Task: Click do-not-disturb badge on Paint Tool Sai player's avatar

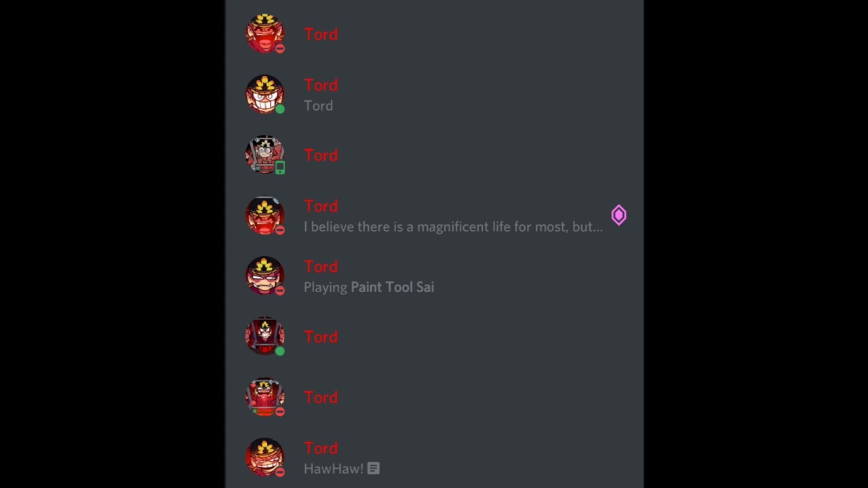Action: pyautogui.click(x=280, y=290)
